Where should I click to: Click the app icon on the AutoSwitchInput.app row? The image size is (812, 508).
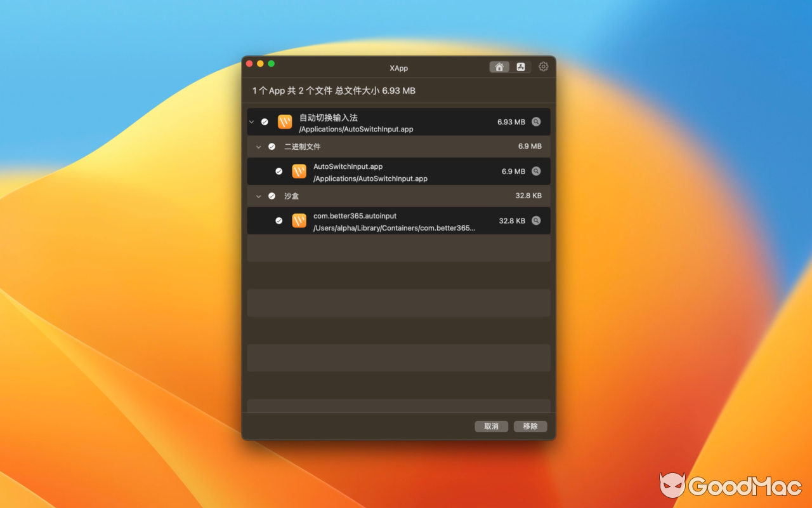pos(299,171)
